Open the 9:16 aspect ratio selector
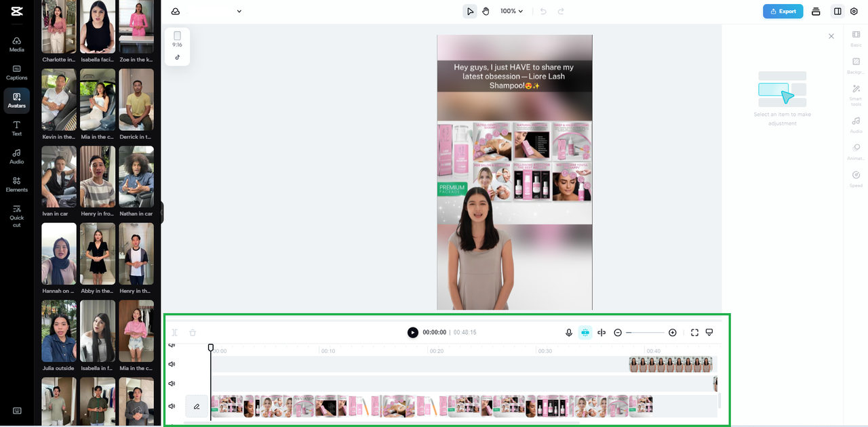 coord(177,39)
